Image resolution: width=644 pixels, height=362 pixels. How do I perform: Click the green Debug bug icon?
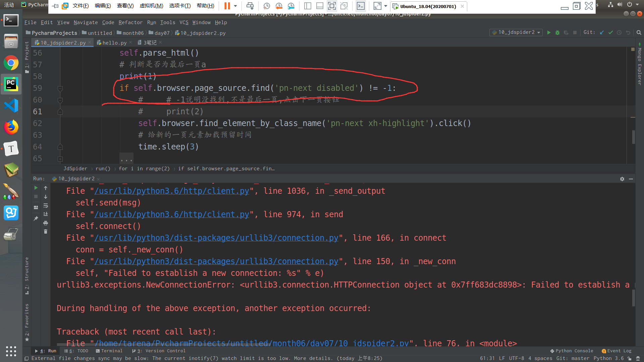click(x=557, y=33)
